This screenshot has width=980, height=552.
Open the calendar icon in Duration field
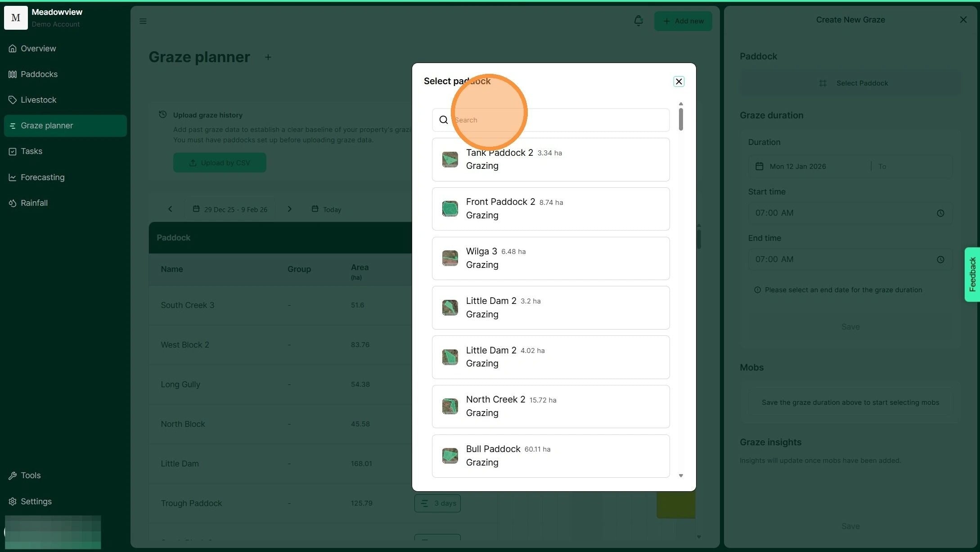click(760, 166)
